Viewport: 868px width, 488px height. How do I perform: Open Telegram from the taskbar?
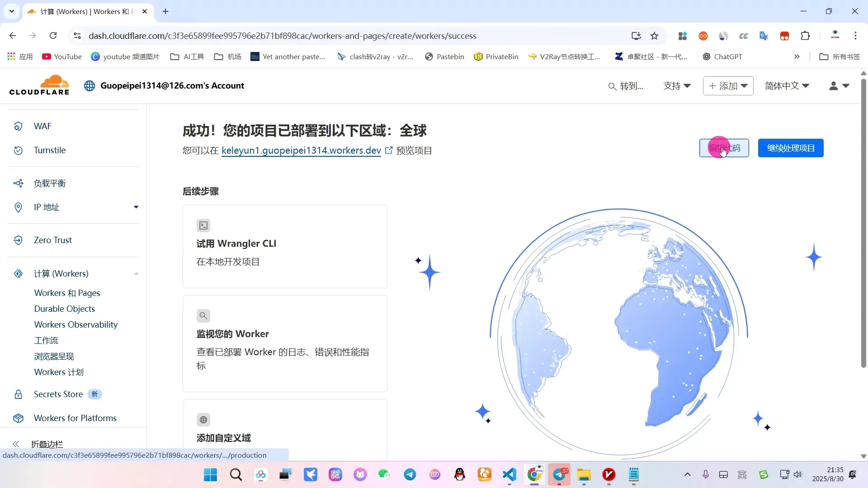410,474
